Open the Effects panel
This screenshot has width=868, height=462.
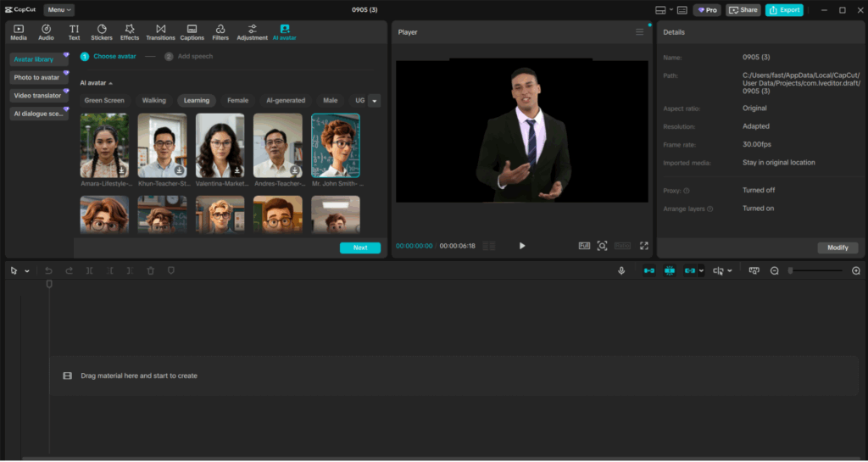(130, 33)
